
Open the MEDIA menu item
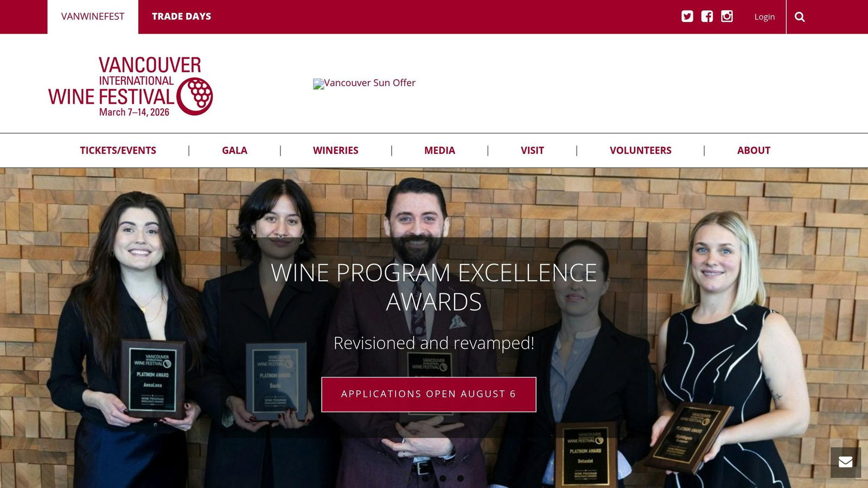point(439,150)
